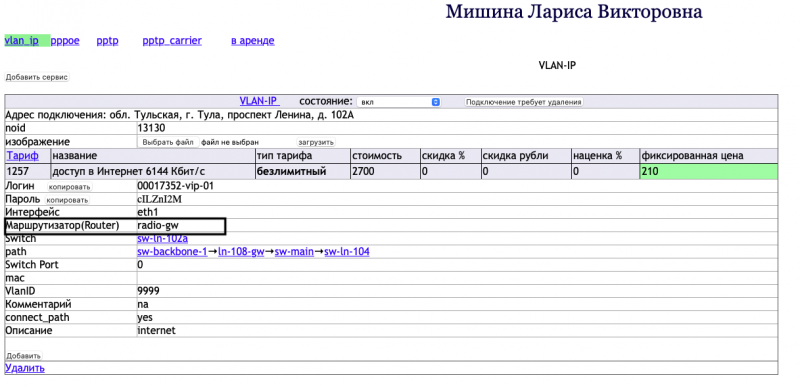
Task: Open the 'состояние' dropdown showing 'вкл'
Action: tap(398, 102)
